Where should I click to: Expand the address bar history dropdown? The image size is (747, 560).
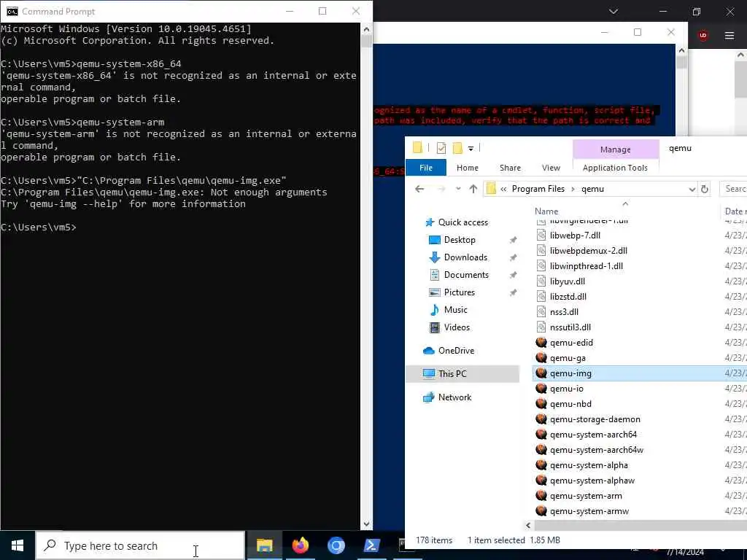[692, 189]
